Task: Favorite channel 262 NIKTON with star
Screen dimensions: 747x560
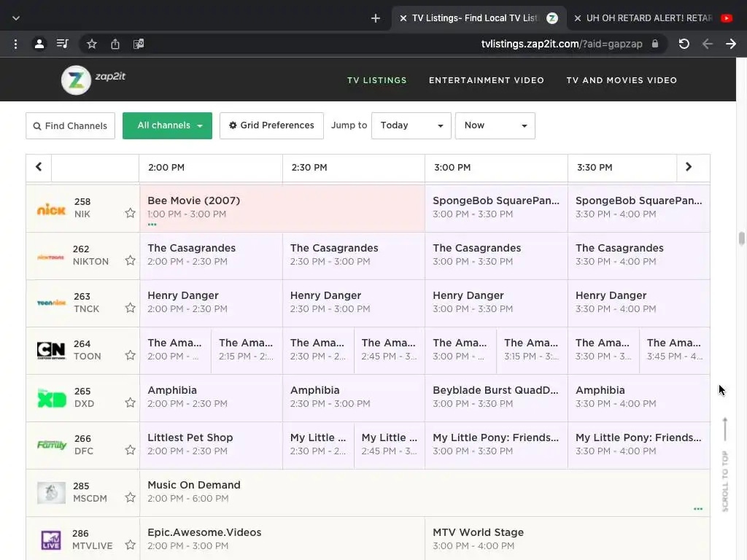Action: point(130,260)
